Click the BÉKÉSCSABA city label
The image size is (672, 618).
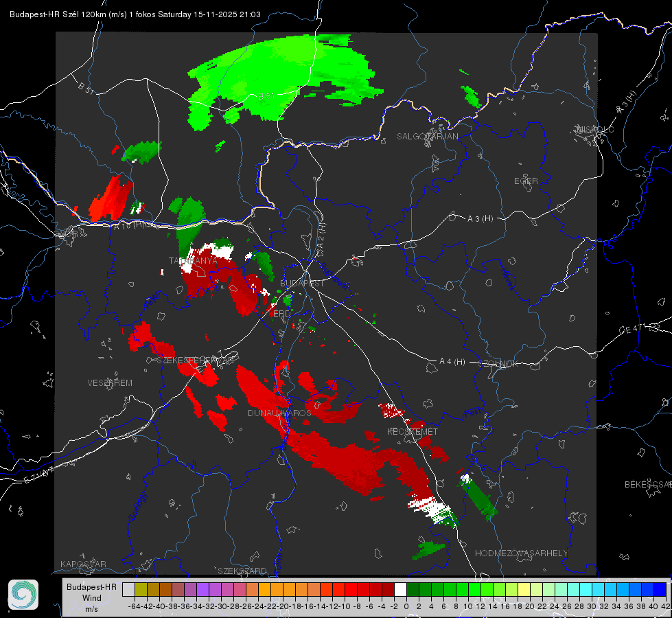pyautogui.click(x=647, y=485)
